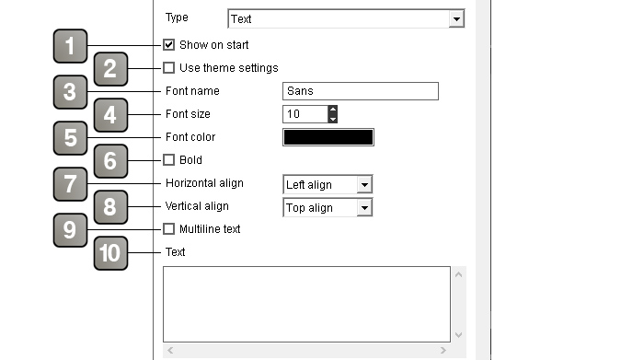Open the Vertical align Top align dropdown
The height and width of the screenshot is (360, 644).
click(x=328, y=207)
